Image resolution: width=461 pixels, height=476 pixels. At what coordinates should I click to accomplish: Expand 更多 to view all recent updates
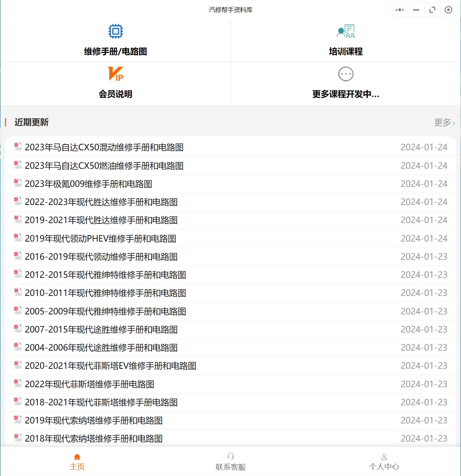click(443, 123)
